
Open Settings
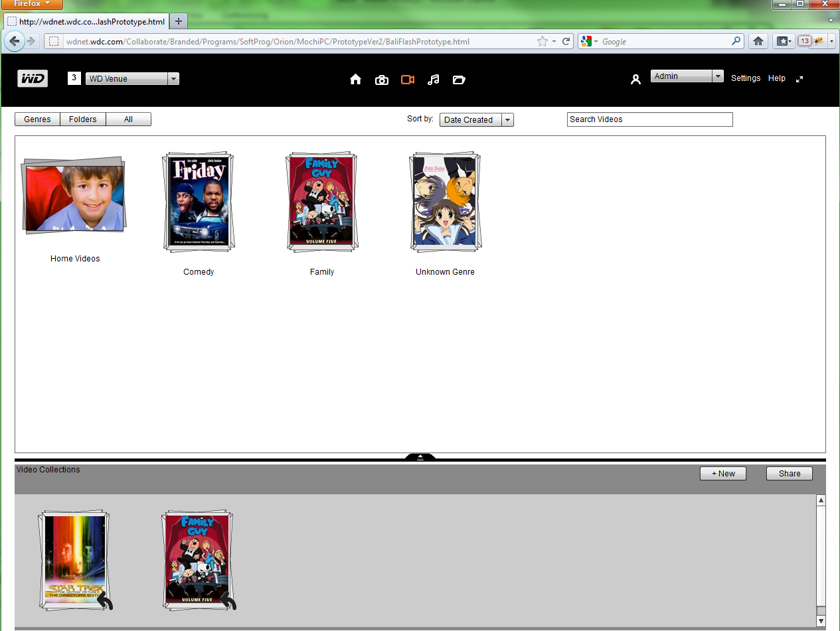(746, 78)
